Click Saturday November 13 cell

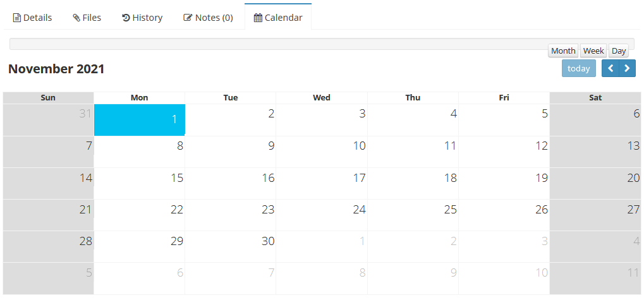595,152
